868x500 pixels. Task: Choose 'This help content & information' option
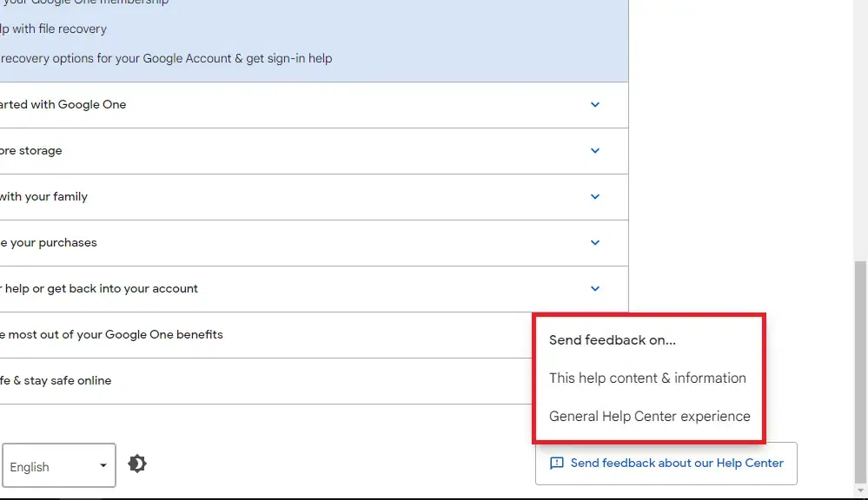click(x=647, y=378)
